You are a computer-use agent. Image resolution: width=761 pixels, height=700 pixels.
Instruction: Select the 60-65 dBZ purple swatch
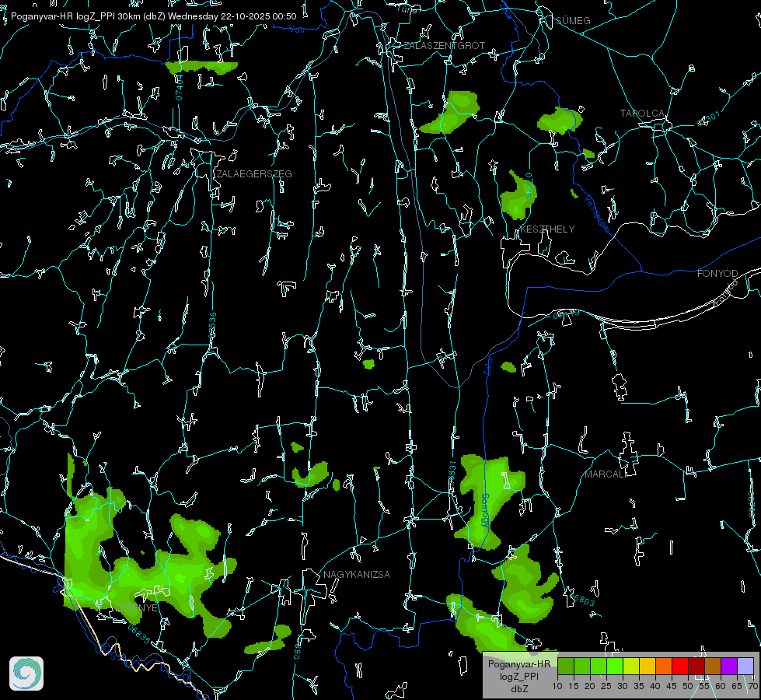729,666
